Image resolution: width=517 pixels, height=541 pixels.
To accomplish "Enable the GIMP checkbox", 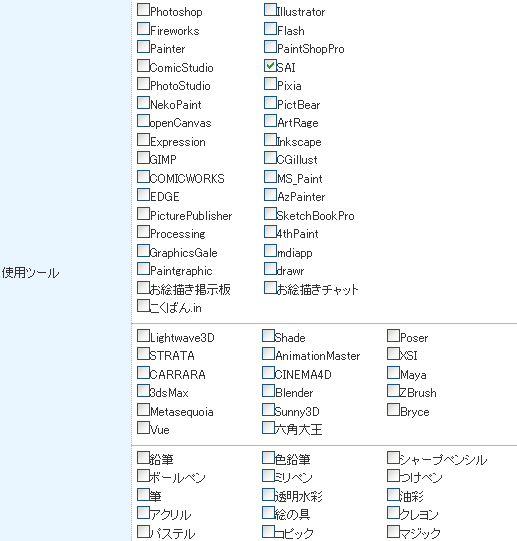I will coord(143,158).
